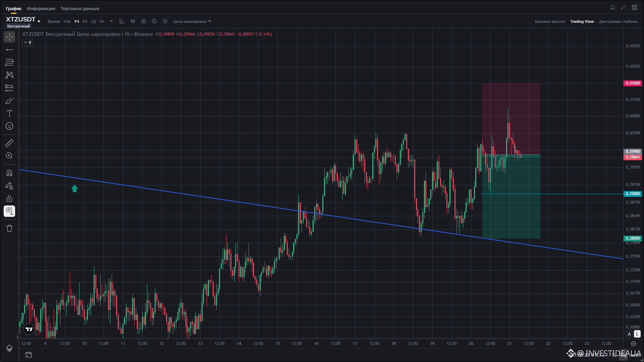644x362 pixels.
Task: Click the 0,41600 red stop-loss price label
Action: pos(633,83)
